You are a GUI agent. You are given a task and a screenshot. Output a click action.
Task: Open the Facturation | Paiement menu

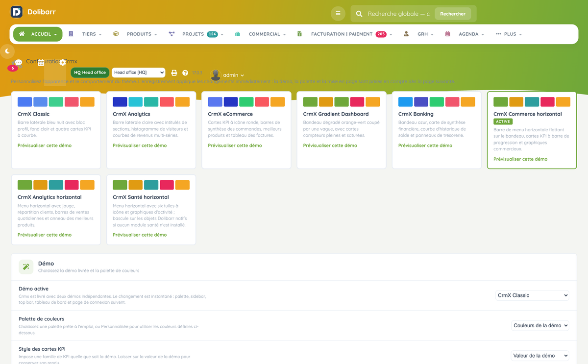pyautogui.click(x=344, y=34)
